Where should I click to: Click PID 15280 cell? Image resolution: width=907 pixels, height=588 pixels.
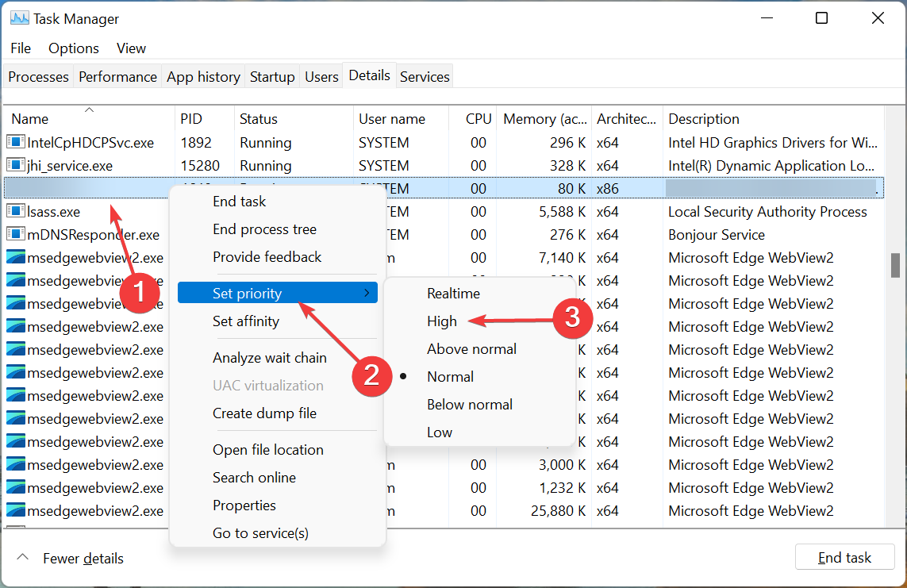coord(200,165)
